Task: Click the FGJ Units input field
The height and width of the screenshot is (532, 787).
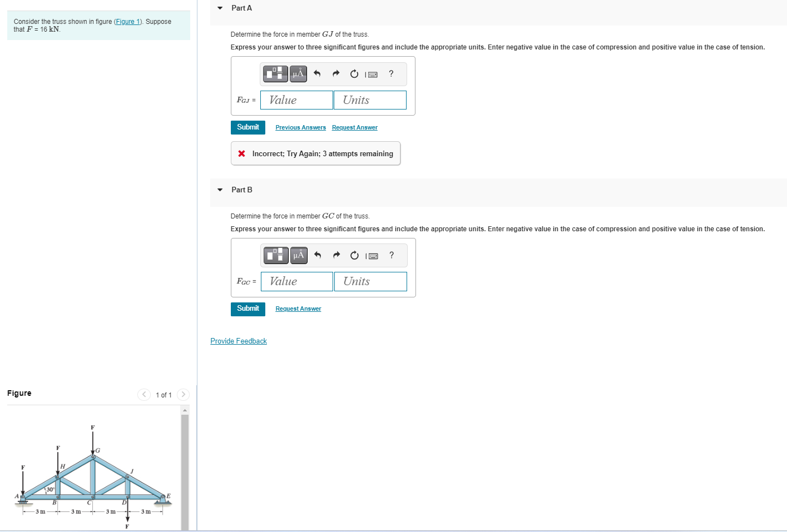Action: tap(370, 100)
